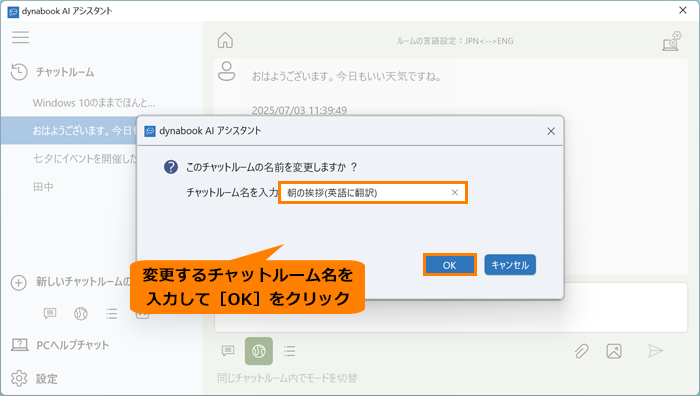The image size is (700, 396).
Task: Select the sidebar translation mode globe icon
Action: (x=81, y=313)
